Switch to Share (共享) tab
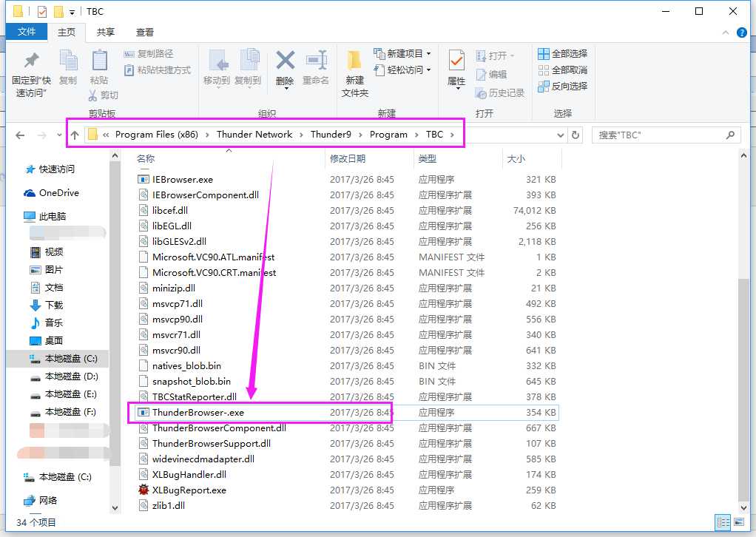Viewport: 756px width, 537px height. tap(105, 33)
